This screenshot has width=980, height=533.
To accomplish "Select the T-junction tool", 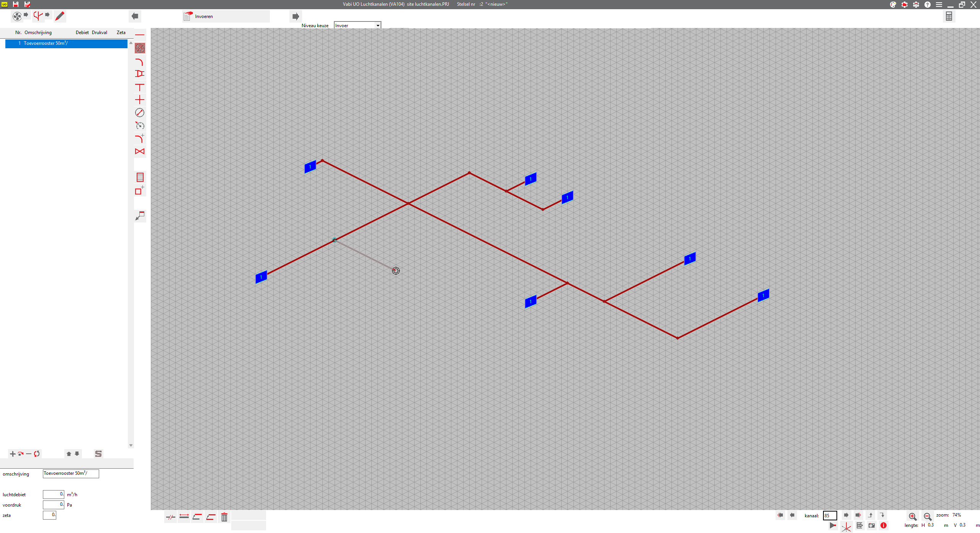I will pos(140,87).
